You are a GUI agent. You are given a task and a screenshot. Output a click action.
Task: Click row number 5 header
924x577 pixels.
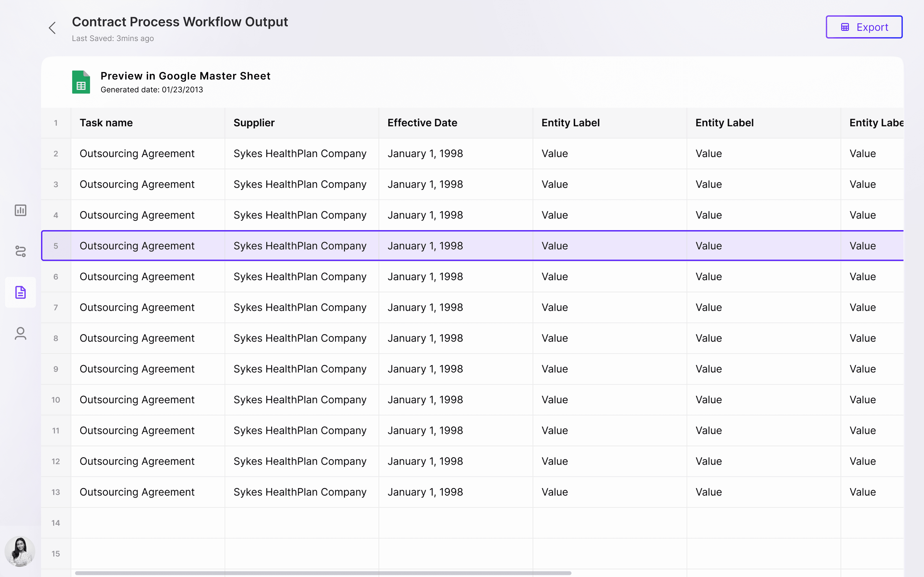[x=56, y=246]
